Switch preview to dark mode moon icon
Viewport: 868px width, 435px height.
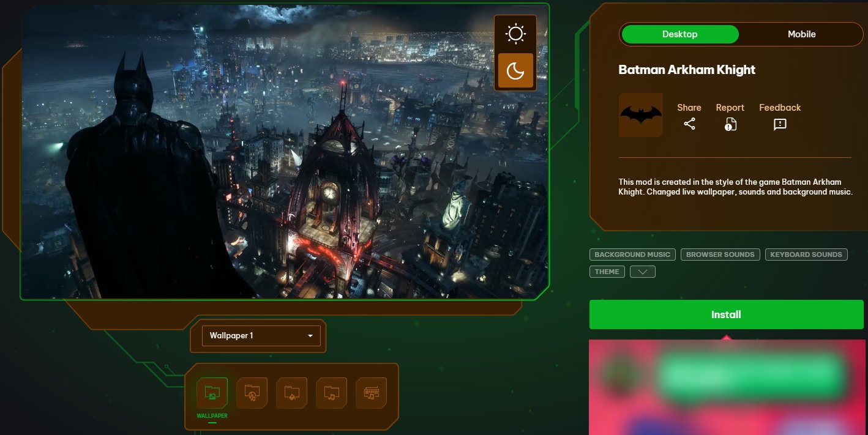point(515,71)
